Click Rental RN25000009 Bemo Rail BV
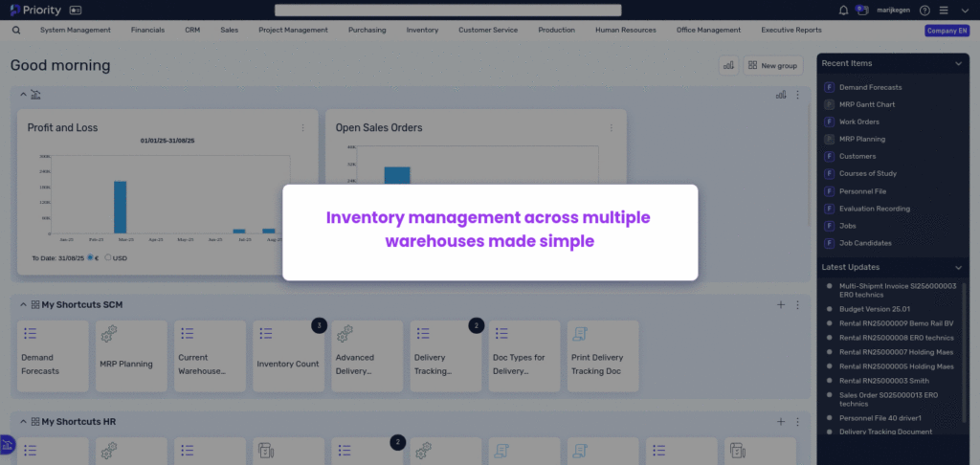The height and width of the screenshot is (465, 980). [896, 323]
